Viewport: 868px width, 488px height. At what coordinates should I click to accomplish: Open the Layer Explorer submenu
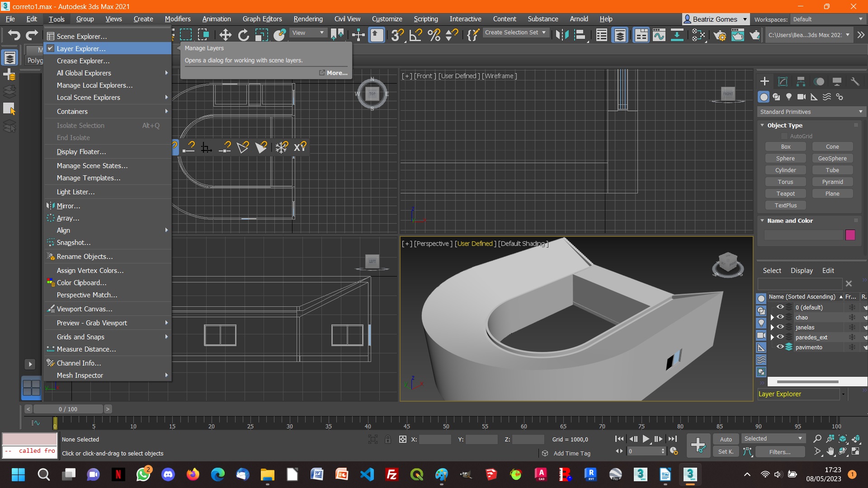coord(80,48)
